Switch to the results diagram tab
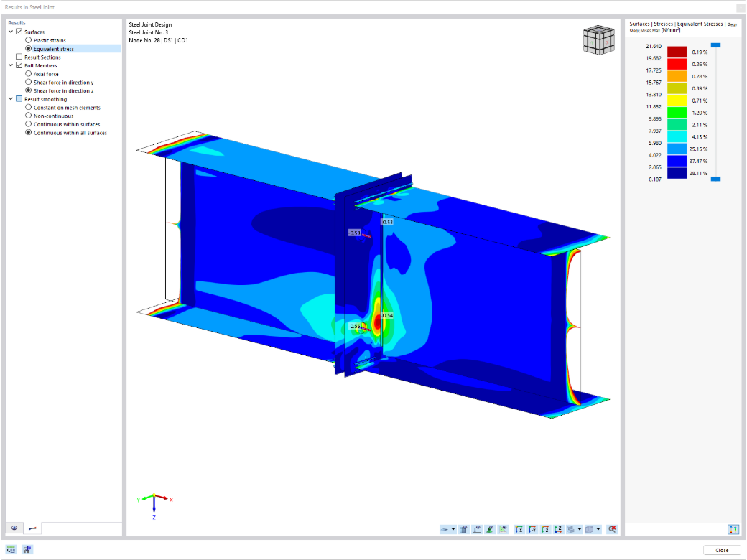 (x=32, y=528)
